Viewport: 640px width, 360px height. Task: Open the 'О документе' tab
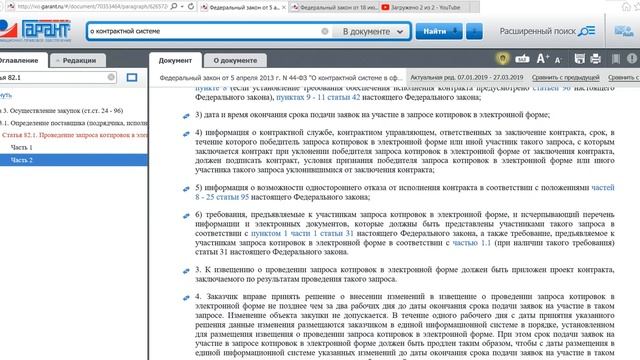point(235,60)
